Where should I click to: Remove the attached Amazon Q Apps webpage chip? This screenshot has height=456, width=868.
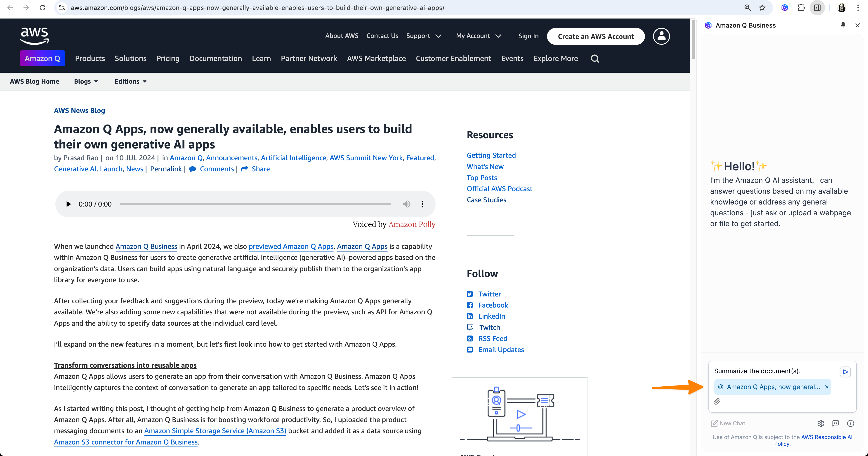[x=827, y=387]
